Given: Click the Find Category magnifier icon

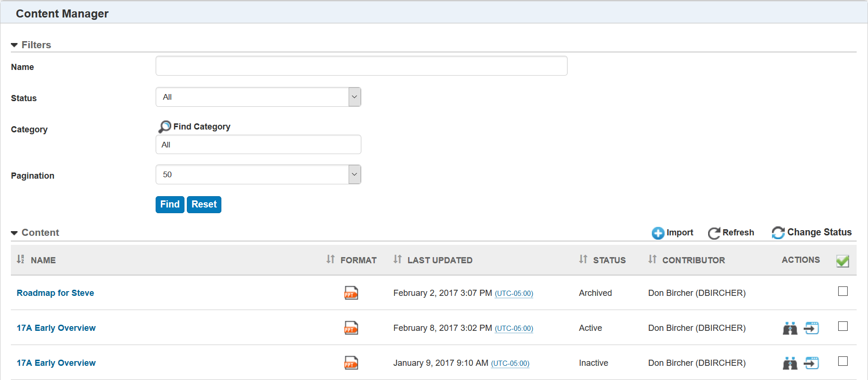Looking at the screenshot, I should (x=165, y=127).
